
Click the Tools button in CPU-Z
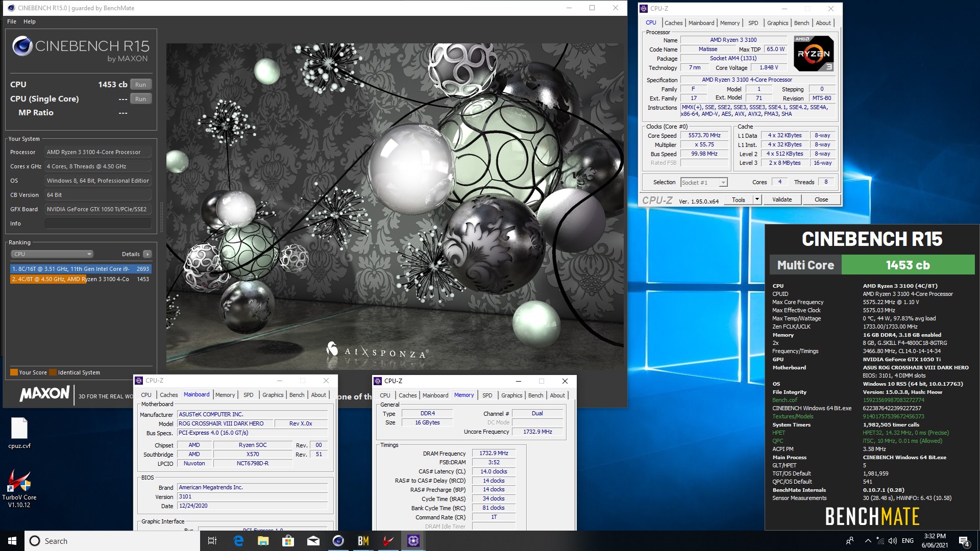tap(738, 200)
